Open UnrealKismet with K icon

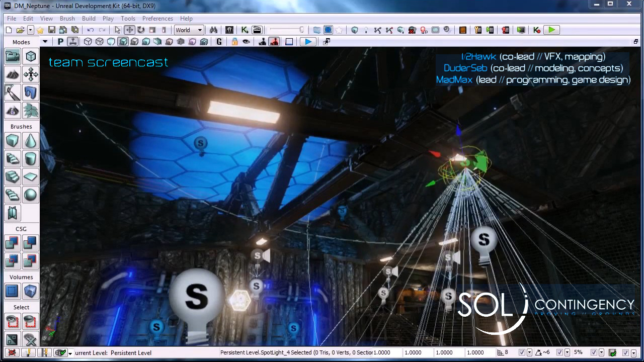(x=245, y=30)
